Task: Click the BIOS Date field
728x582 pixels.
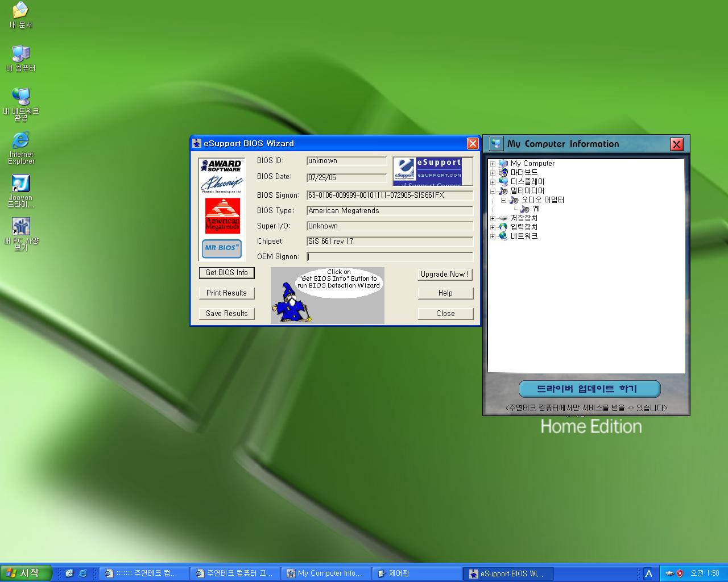Action: (x=346, y=178)
